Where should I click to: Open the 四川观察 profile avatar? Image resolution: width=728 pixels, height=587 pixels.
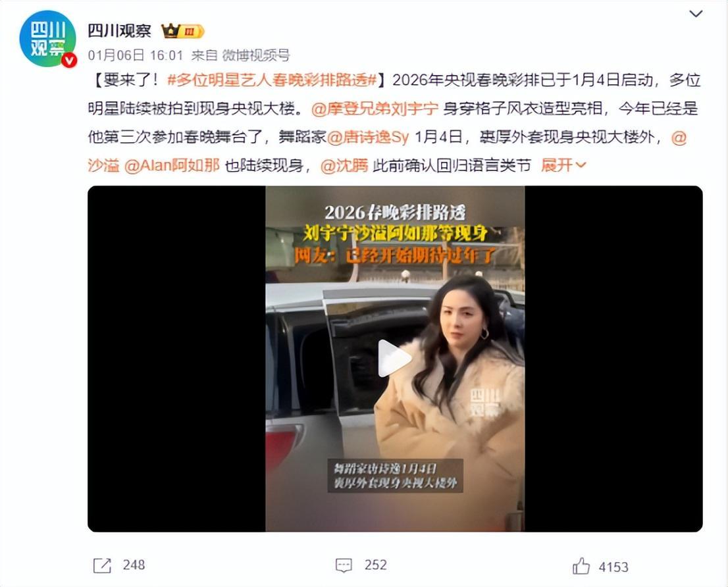pos(47,39)
